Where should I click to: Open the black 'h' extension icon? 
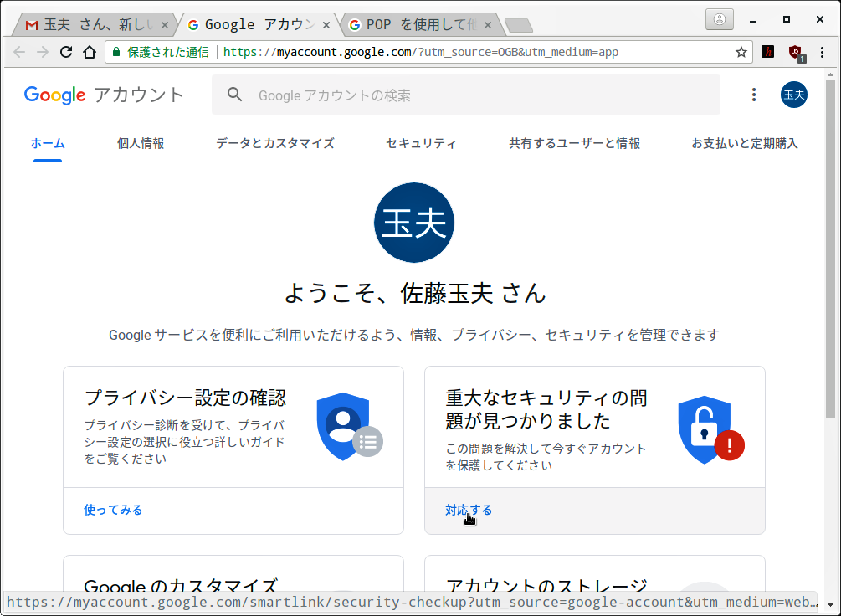tap(768, 52)
